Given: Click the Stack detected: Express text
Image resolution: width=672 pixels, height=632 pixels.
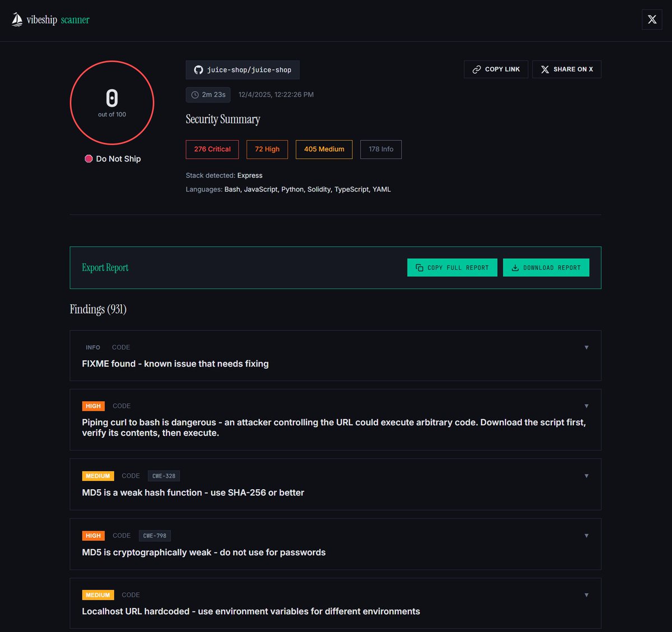Looking at the screenshot, I should click(224, 175).
